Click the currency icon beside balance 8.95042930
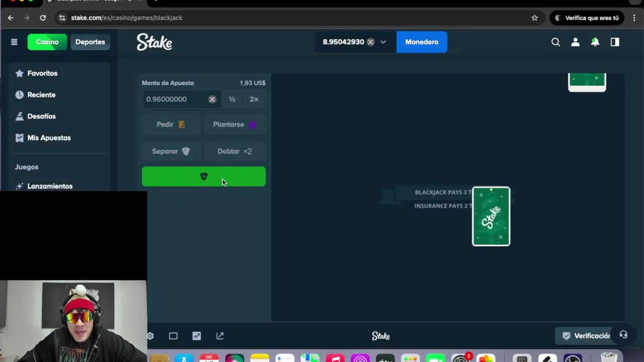Screen dimensions: 644x362 point(370,42)
